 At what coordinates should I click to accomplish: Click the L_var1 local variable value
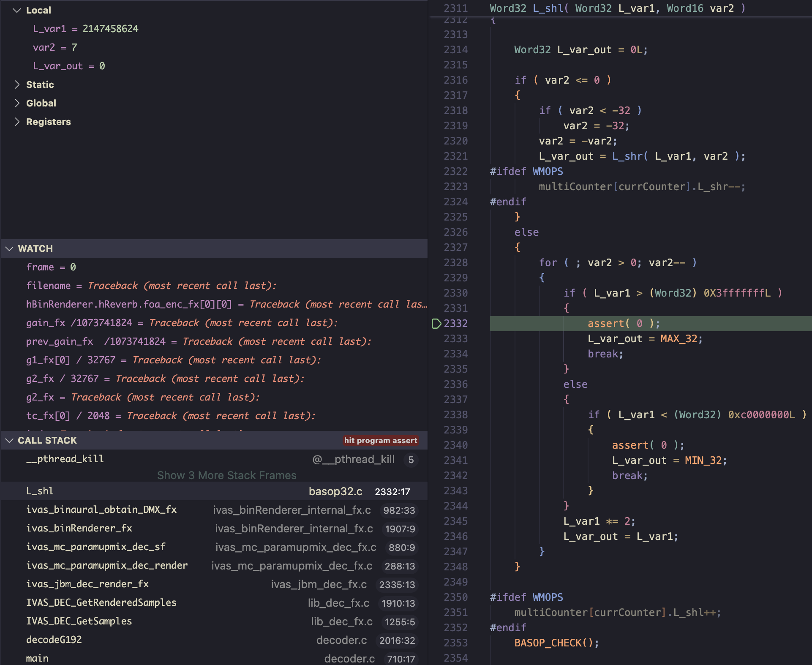[110, 29]
